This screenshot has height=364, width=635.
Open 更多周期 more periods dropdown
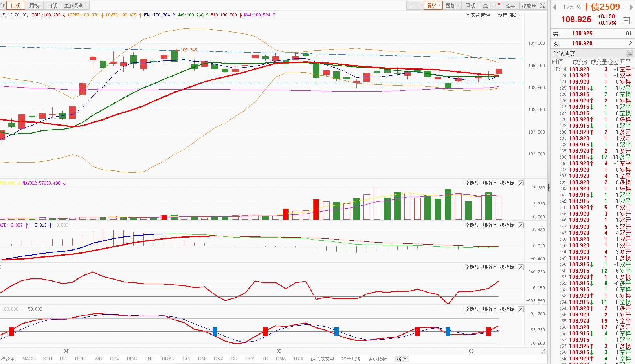[75, 5]
